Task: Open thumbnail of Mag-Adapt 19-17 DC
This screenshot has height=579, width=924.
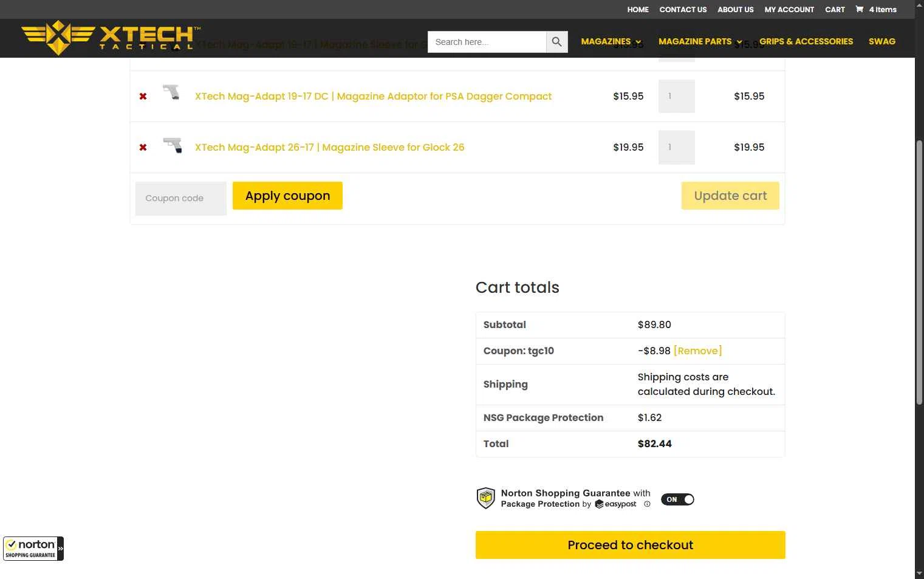Action: tap(172, 93)
